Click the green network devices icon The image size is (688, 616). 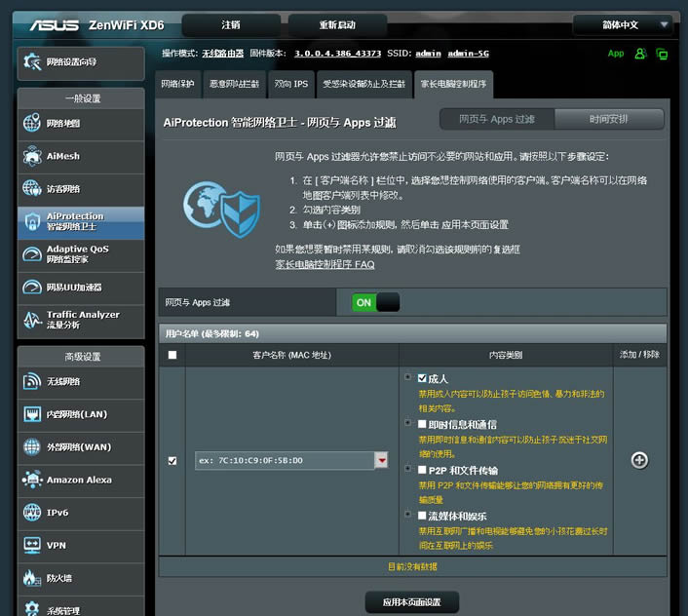pyautogui.click(x=662, y=54)
